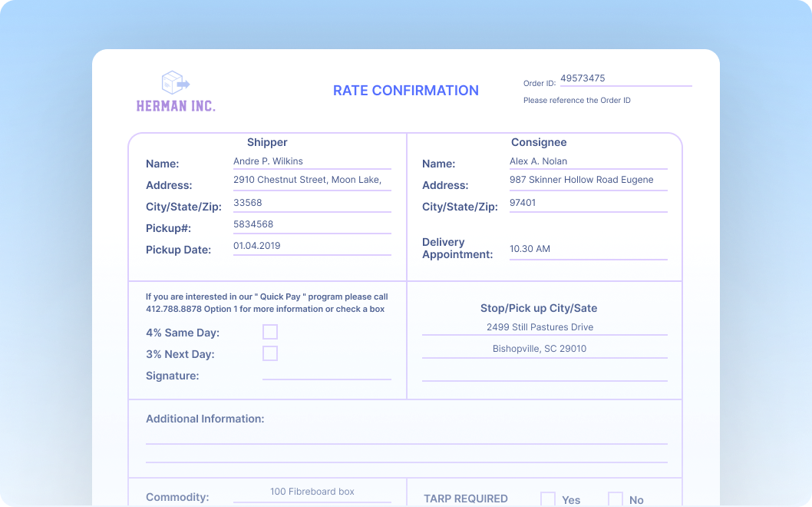Click the Bishopville, SC 29010 line
This screenshot has height=507, width=812.
point(538,349)
